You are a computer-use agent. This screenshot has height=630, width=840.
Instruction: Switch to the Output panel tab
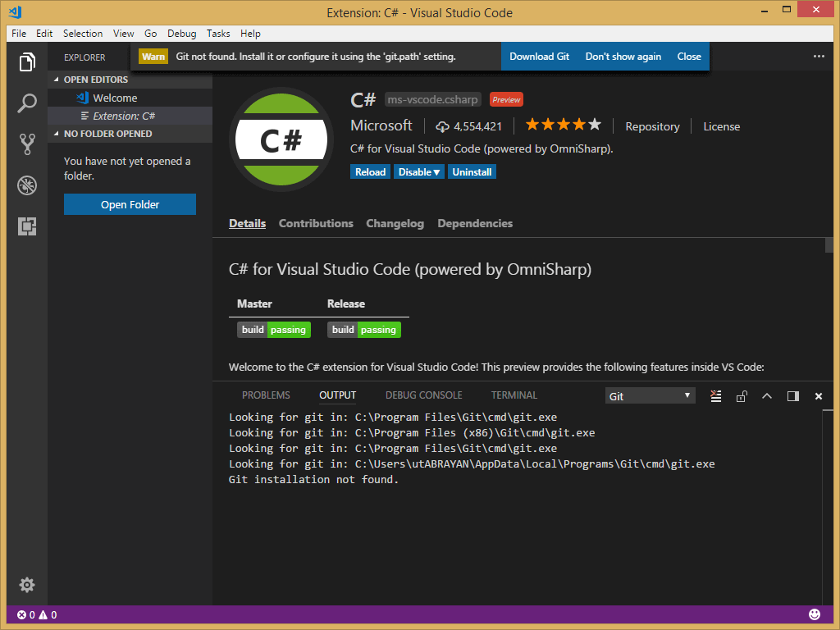pyautogui.click(x=337, y=395)
